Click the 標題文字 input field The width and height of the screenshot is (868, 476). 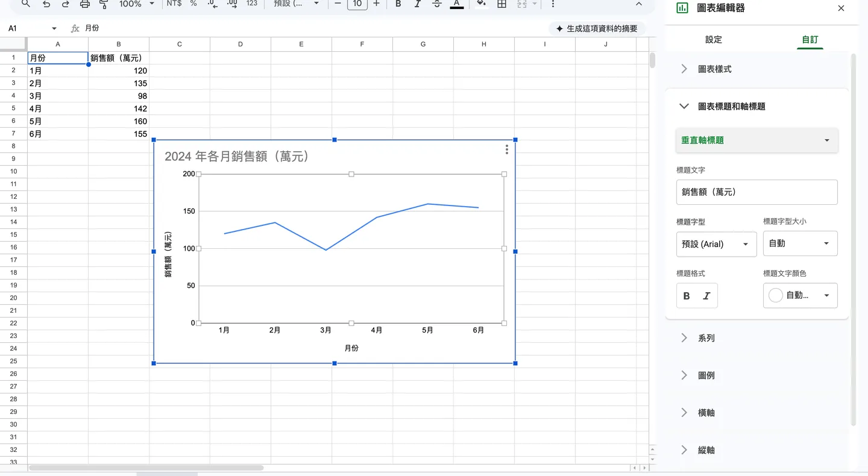pos(757,192)
